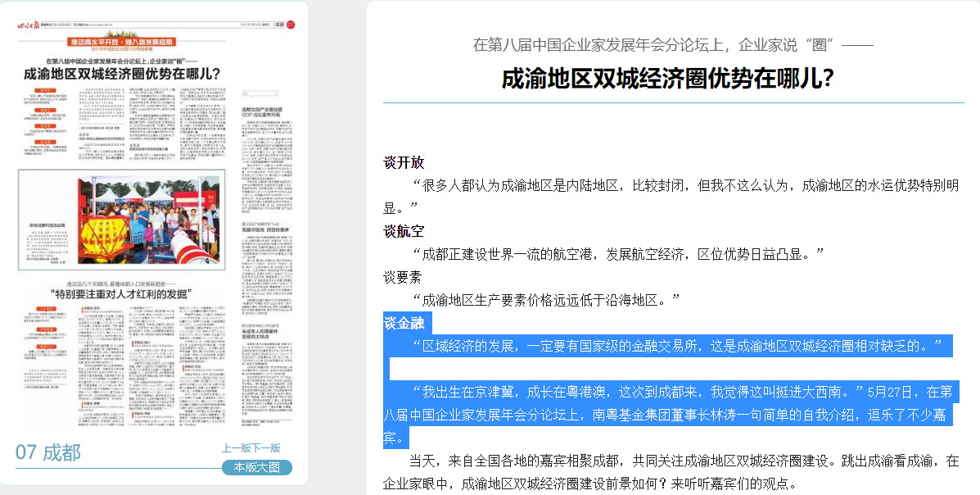This screenshot has height=495, width=980.
Task: Go to previous page via 上一版
Action: coord(236,448)
